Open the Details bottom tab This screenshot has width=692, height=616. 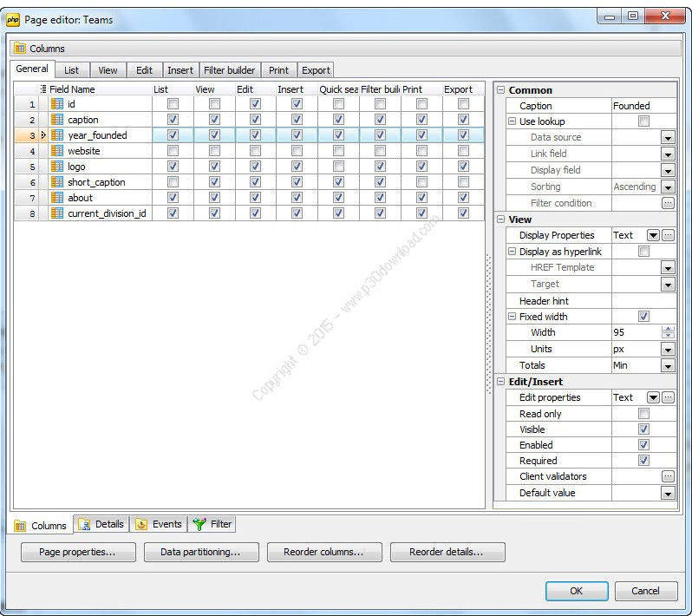click(x=101, y=524)
